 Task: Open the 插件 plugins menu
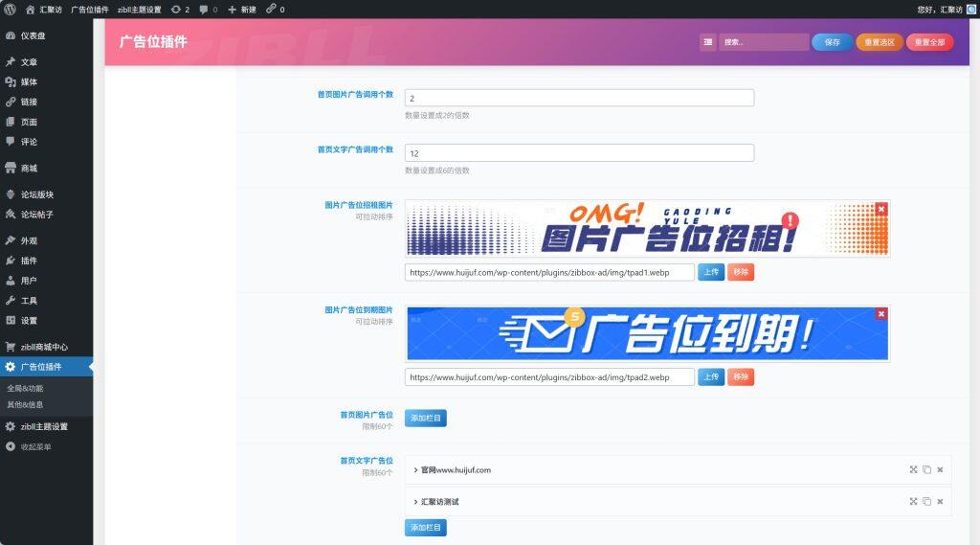[46, 261]
